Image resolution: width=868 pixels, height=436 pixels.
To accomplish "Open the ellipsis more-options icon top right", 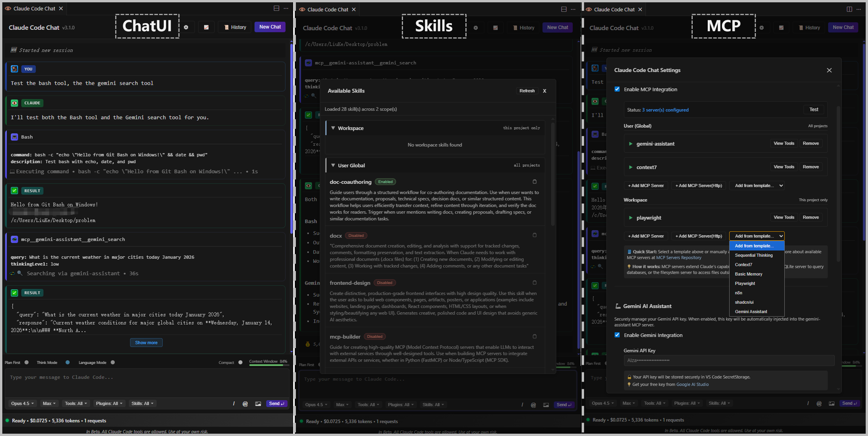I will point(859,9).
